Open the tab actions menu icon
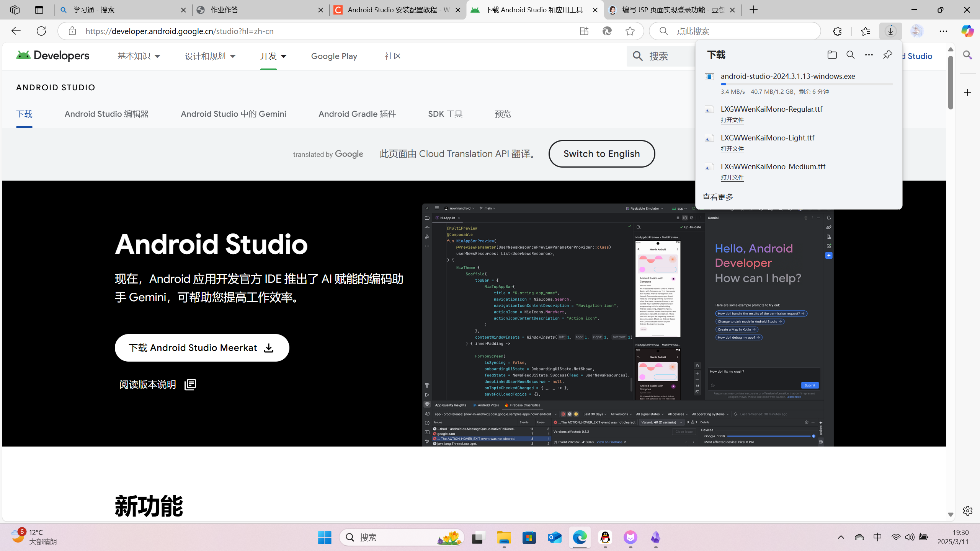This screenshot has width=980, height=551. [39, 10]
